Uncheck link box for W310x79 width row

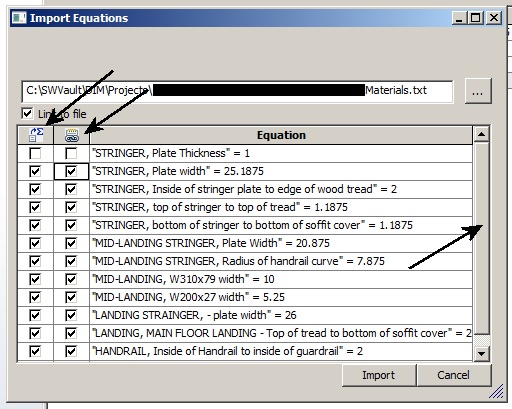71,279
